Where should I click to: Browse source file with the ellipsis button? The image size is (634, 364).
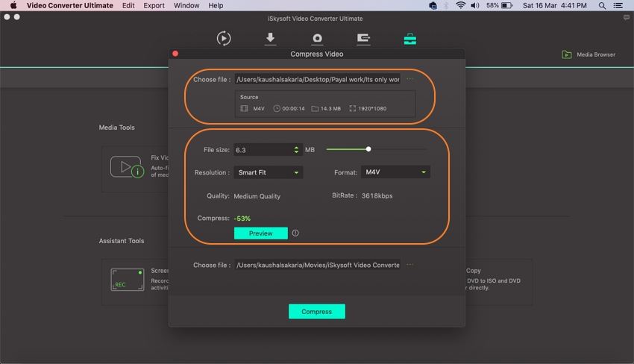[x=410, y=79]
